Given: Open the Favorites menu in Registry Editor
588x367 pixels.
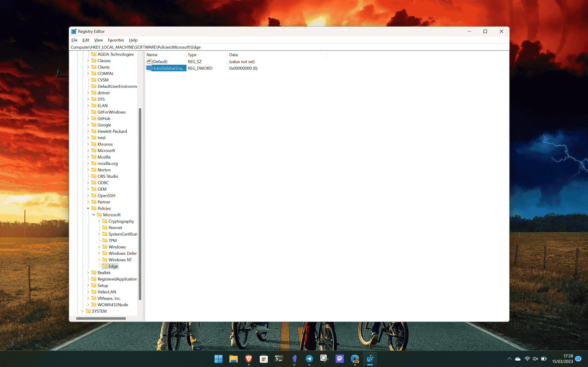Looking at the screenshot, I should click(x=116, y=40).
